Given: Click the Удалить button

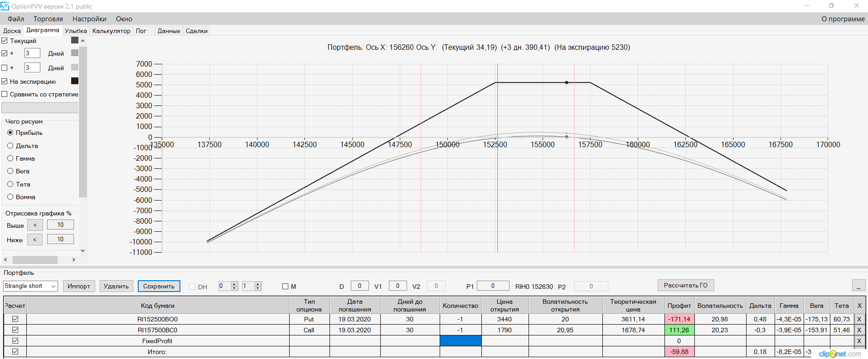Looking at the screenshot, I should [x=116, y=286].
